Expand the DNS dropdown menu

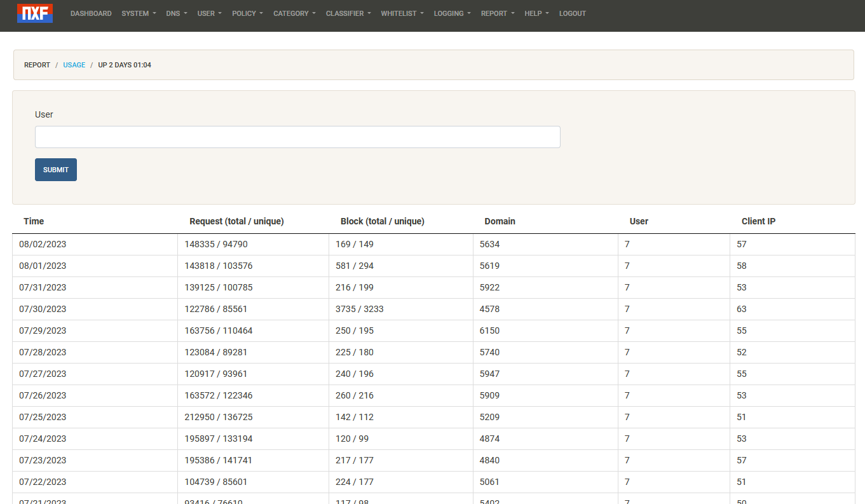(177, 13)
